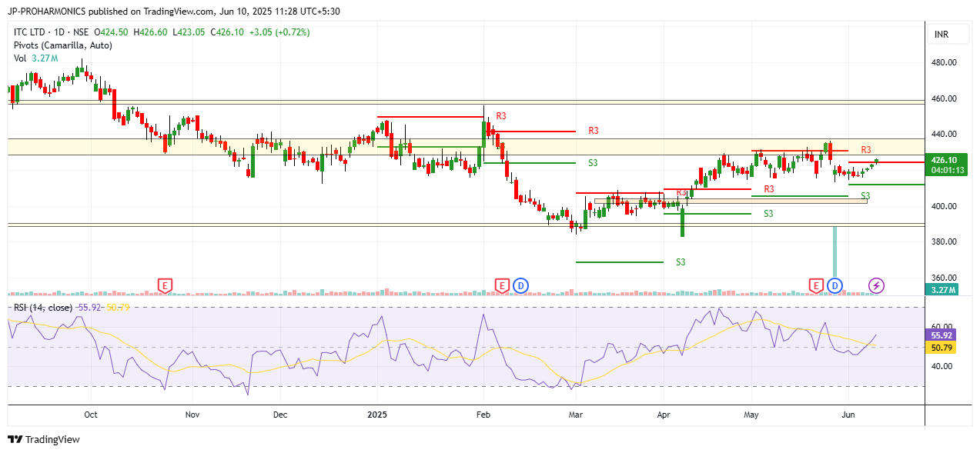This screenshot has height=453, width=980.
Task: Click the earnings E marker in late May
Action: click(816, 286)
